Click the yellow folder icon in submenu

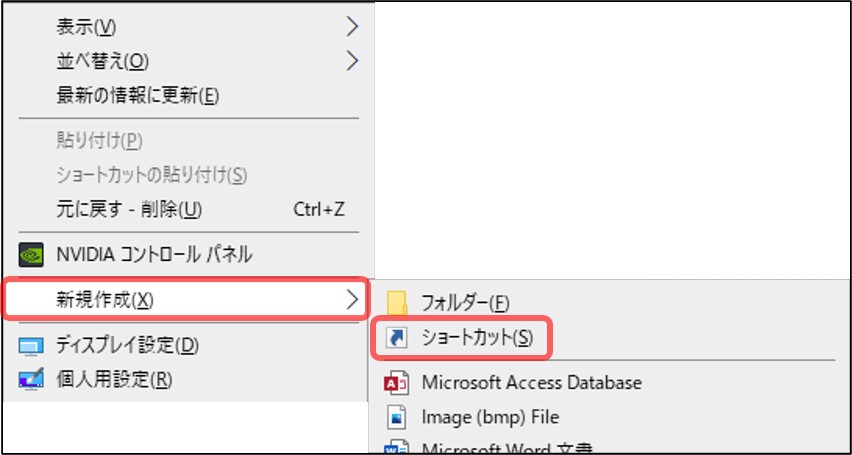click(x=397, y=303)
